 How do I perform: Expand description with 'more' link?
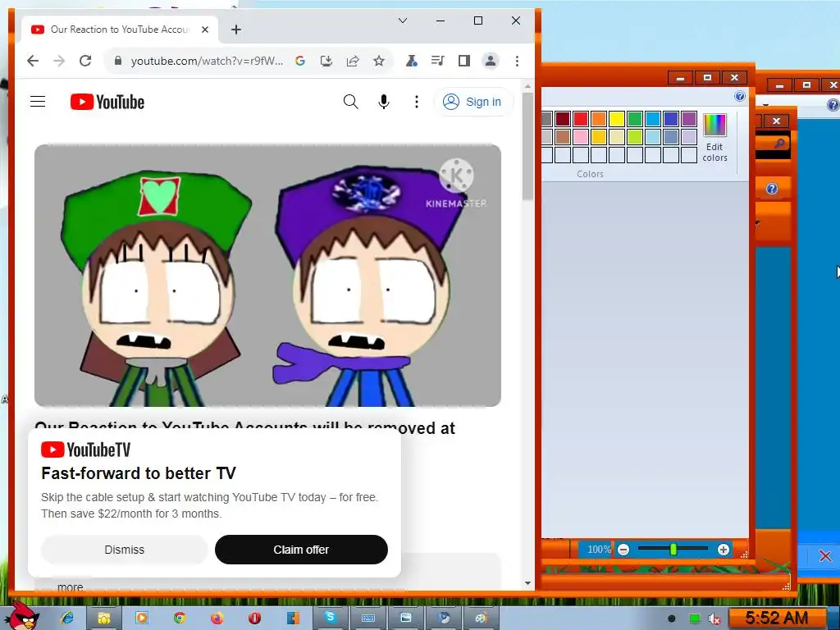(71, 587)
